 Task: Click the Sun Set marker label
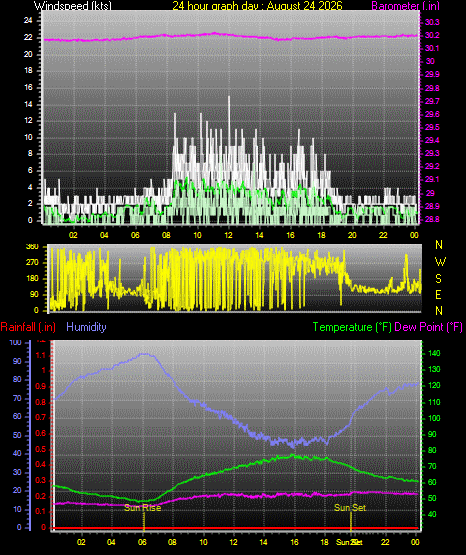tap(350, 508)
